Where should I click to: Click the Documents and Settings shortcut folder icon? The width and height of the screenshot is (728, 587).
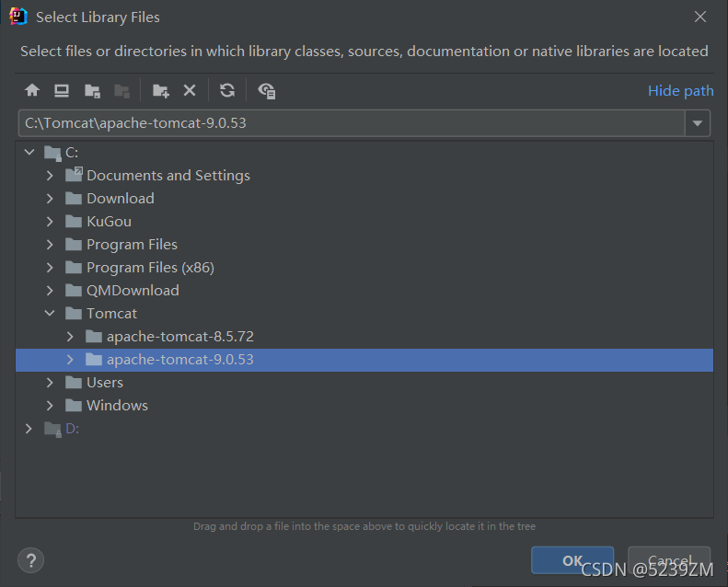[x=74, y=175]
